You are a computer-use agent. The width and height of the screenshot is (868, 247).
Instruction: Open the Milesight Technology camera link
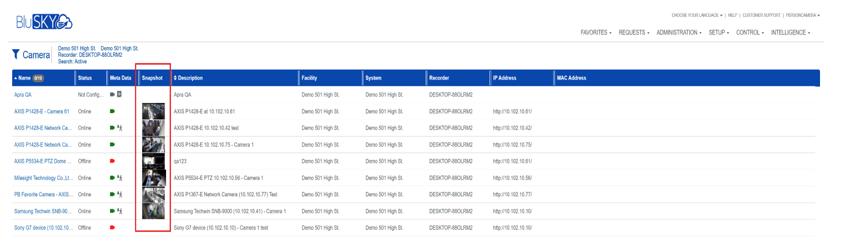coord(44,178)
